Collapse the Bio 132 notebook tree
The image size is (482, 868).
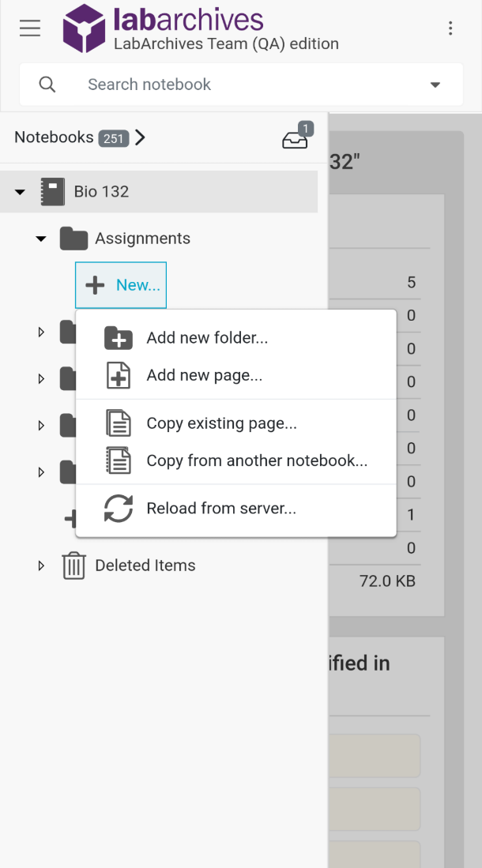click(x=20, y=192)
